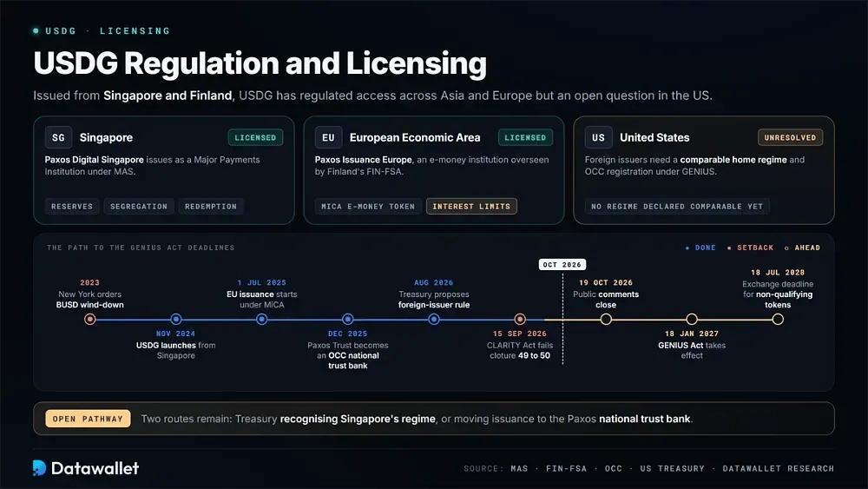Viewport: 868px width, 489px height.
Task: Click the REDEMPTION tag
Action: [210, 206]
